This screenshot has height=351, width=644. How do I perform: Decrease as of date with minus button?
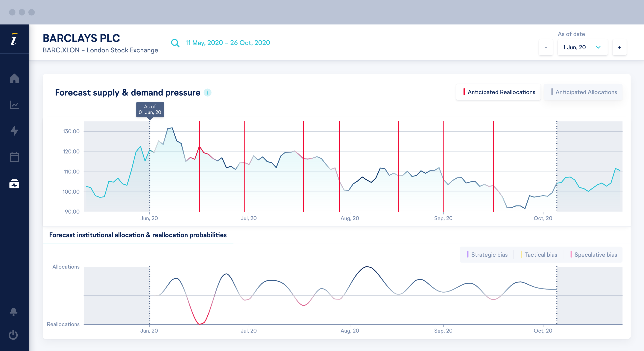pyautogui.click(x=546, y=47)
